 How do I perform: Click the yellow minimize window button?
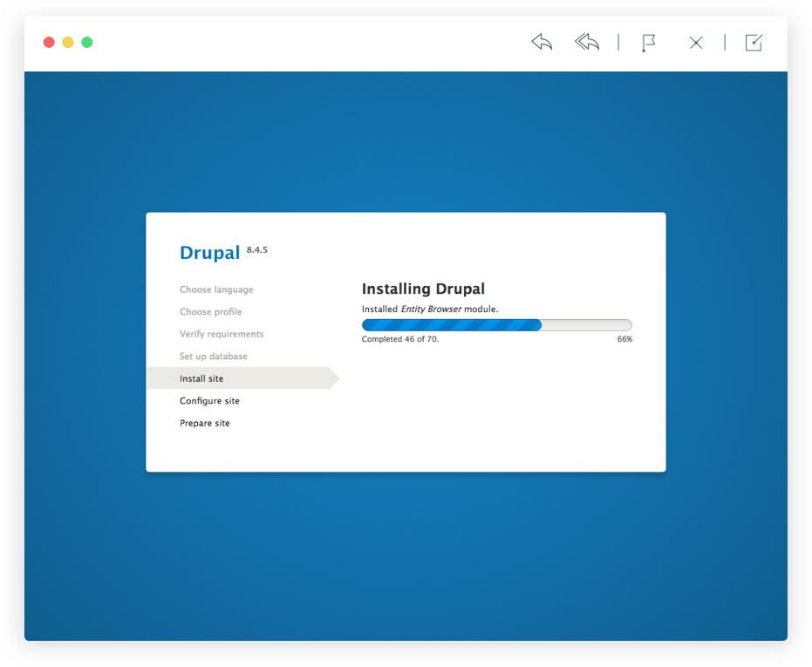(x=68, y=43)
